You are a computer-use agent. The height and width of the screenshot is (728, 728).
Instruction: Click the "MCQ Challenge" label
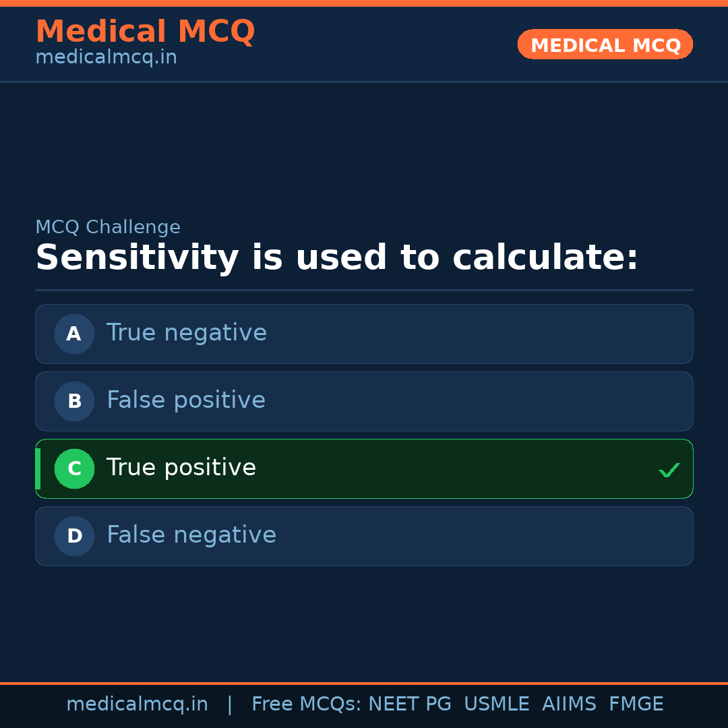pyautogui.click(x=108, y=228)
